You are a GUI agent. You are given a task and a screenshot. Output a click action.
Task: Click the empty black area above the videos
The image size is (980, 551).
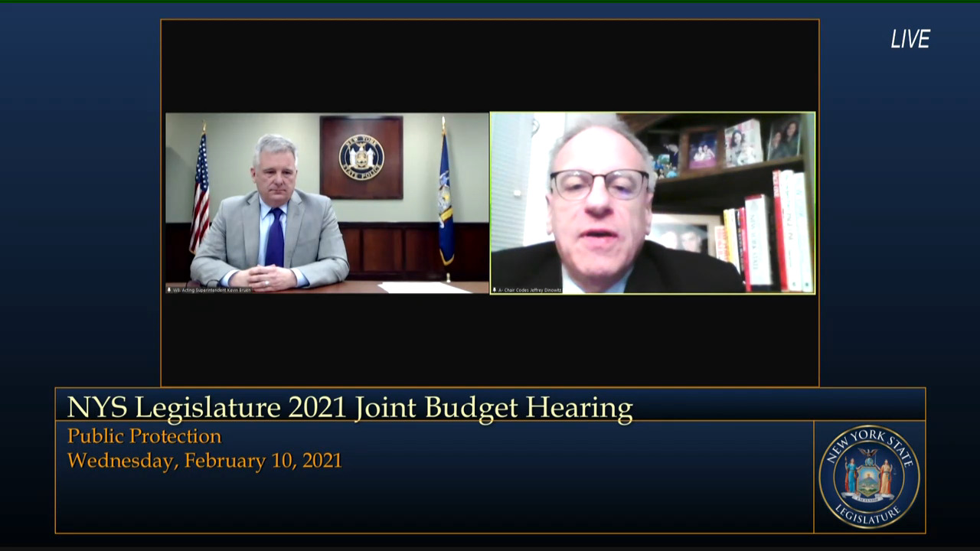point(490,65)
